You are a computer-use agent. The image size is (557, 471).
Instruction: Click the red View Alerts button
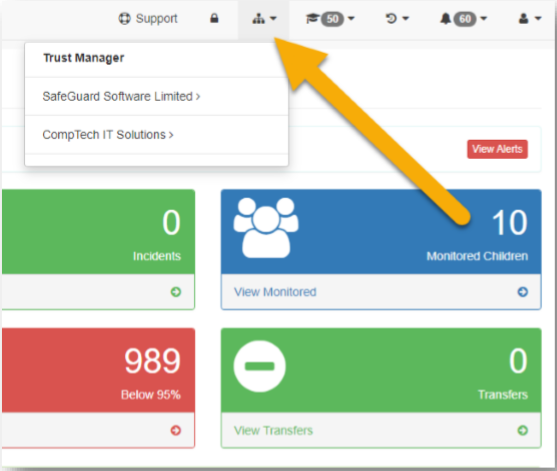point(497,149)
